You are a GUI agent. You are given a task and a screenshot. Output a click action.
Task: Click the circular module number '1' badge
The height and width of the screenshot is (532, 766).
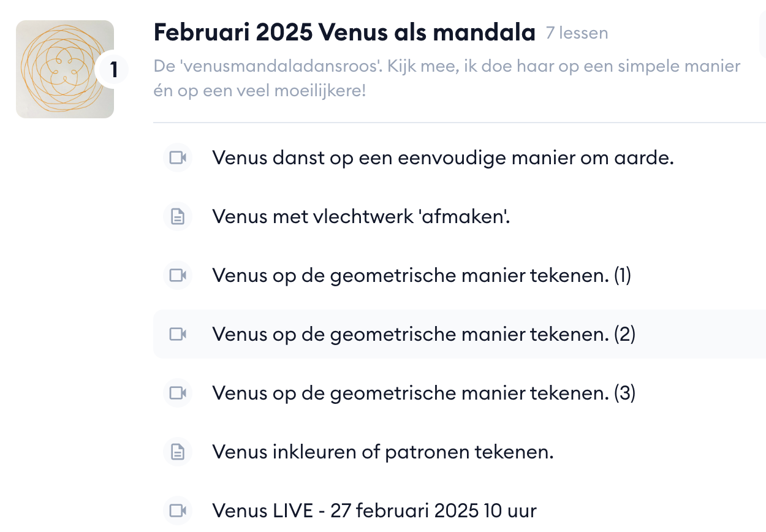tap(113, 70)
